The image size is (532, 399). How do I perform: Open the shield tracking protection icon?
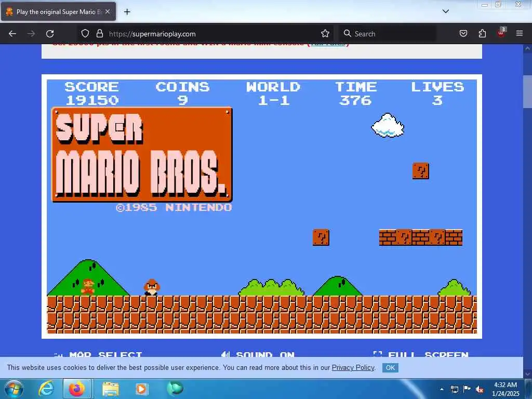pos(85,34)
